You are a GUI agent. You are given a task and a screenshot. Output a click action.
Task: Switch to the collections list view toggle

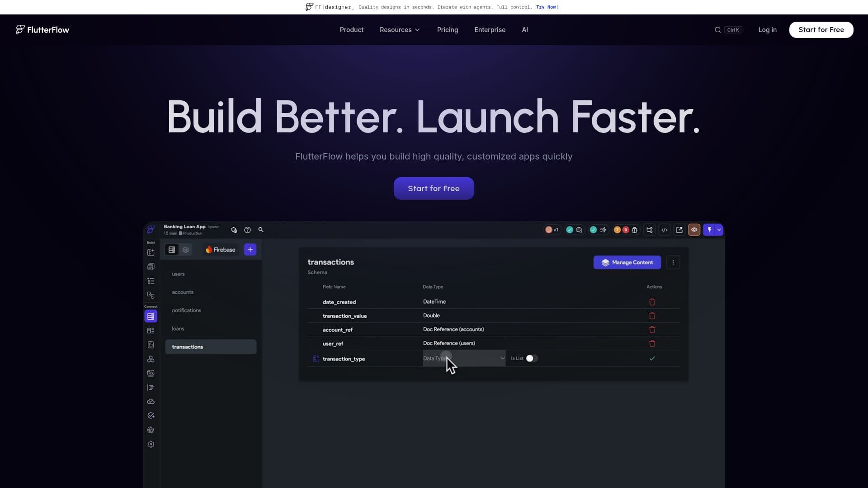point(172,250)
